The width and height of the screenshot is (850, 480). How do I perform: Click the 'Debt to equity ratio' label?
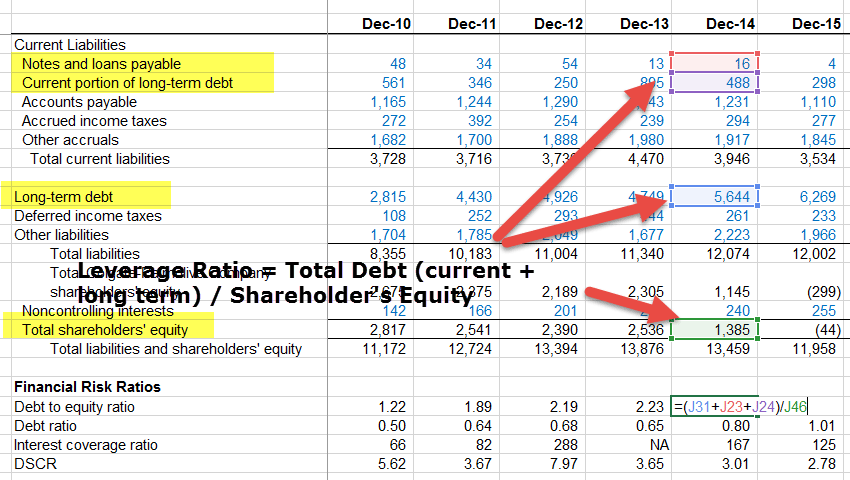(x=74, y=406)
